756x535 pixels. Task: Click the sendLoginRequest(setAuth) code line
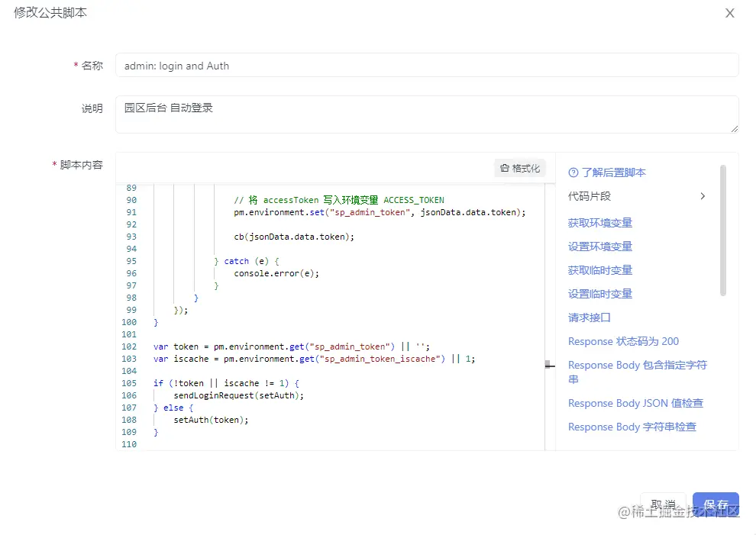tap(239, 395)
